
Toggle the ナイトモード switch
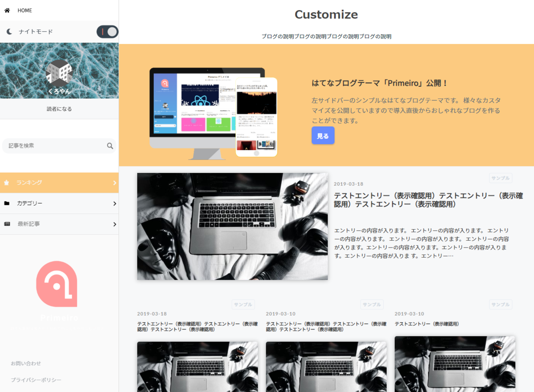pos(107,32)
